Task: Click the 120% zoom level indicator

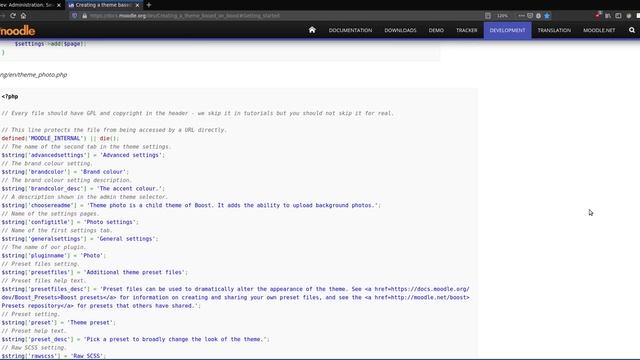Action: tap(502, 16)
